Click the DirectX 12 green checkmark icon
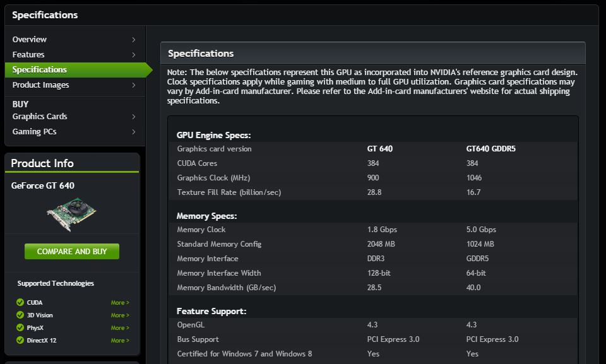 pyautogui.click(x=20, y=341)
